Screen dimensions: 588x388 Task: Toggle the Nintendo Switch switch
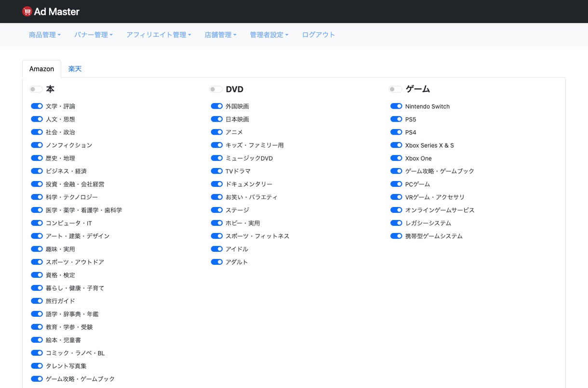(397, 106)
